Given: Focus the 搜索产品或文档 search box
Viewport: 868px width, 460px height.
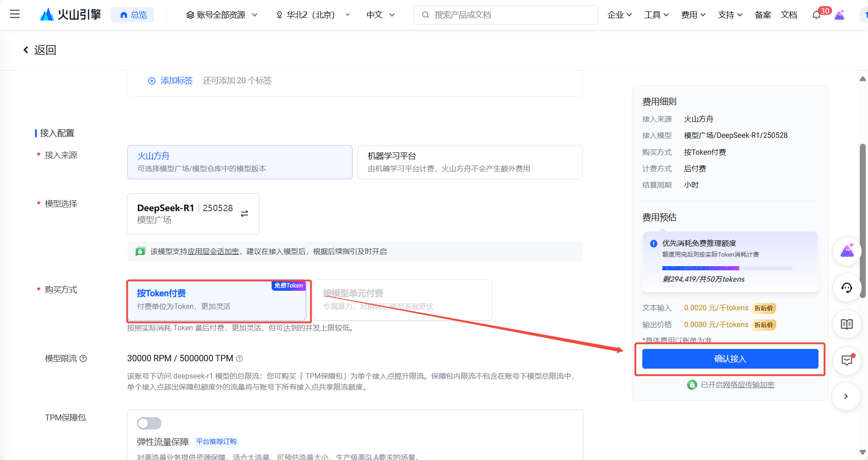Looking at the screenshot, I should [x=505, y=15].
